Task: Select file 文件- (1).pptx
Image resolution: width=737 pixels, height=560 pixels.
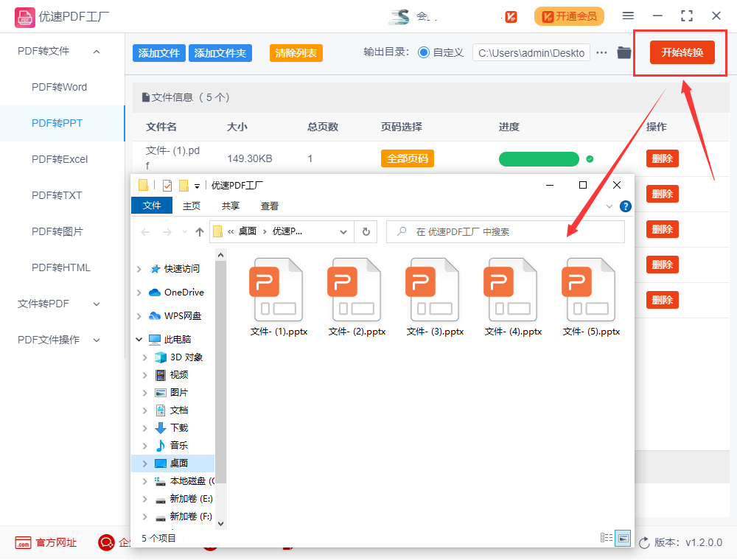Action: (279, 297)
